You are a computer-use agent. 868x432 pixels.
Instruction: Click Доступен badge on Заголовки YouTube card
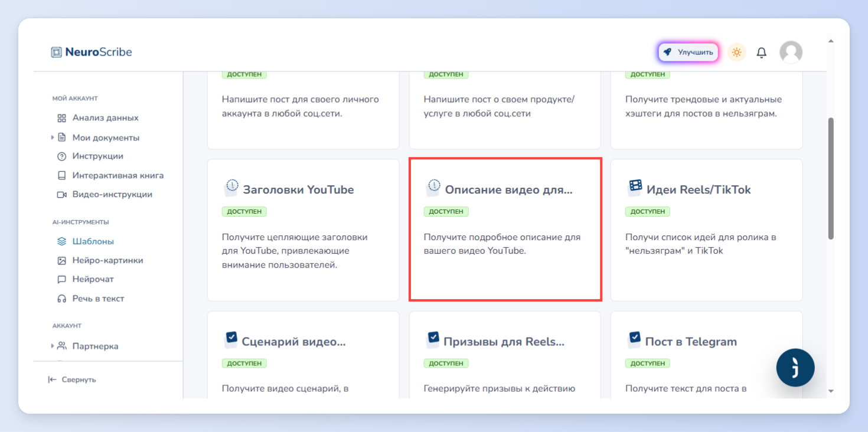coord(244,211)
